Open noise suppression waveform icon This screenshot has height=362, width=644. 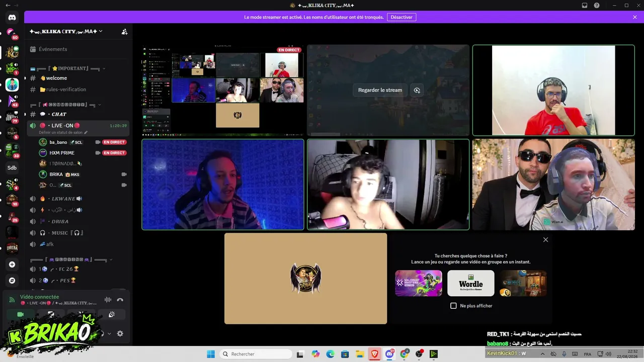[x=108, y=300]
